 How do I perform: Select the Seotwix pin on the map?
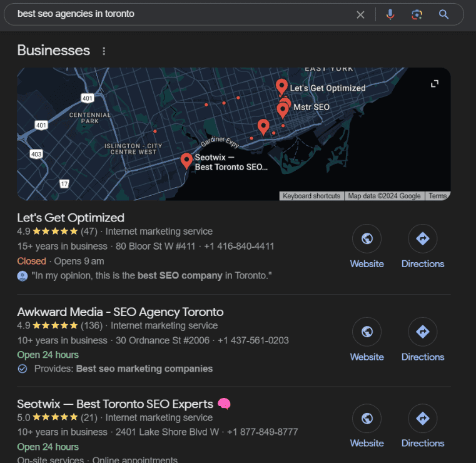[x=186, y=160]
